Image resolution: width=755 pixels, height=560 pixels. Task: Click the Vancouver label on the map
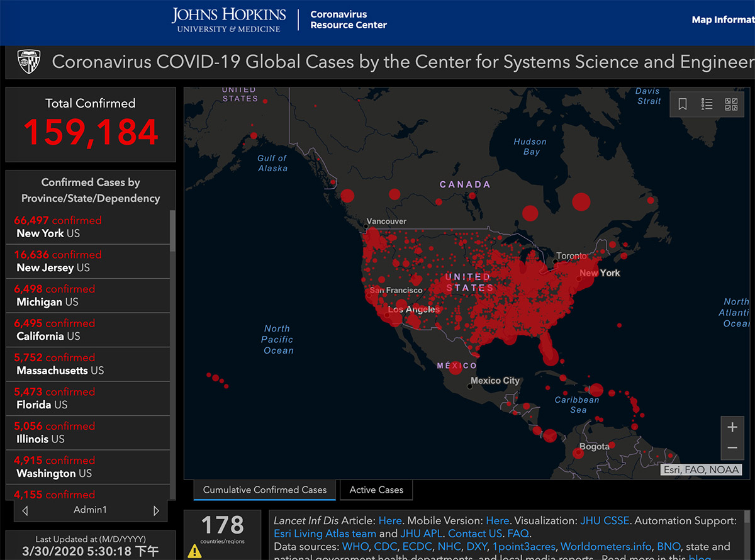click(386, 221)
